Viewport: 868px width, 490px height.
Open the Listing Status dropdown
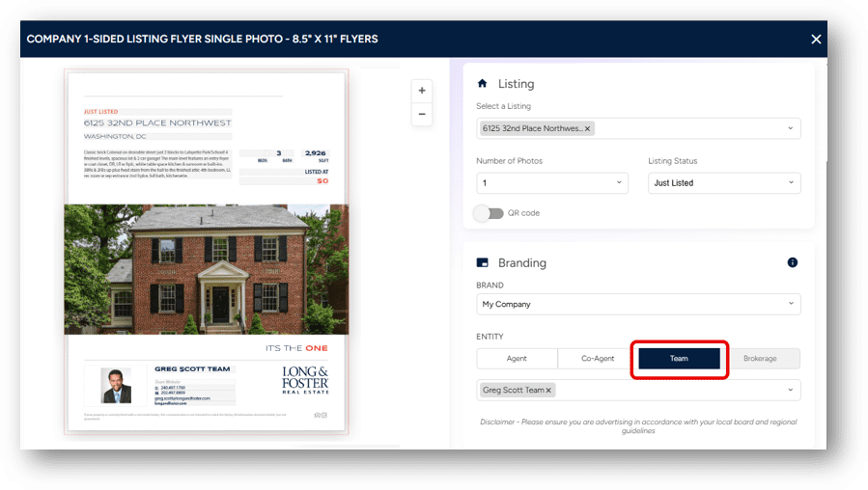tap(791, 182)
